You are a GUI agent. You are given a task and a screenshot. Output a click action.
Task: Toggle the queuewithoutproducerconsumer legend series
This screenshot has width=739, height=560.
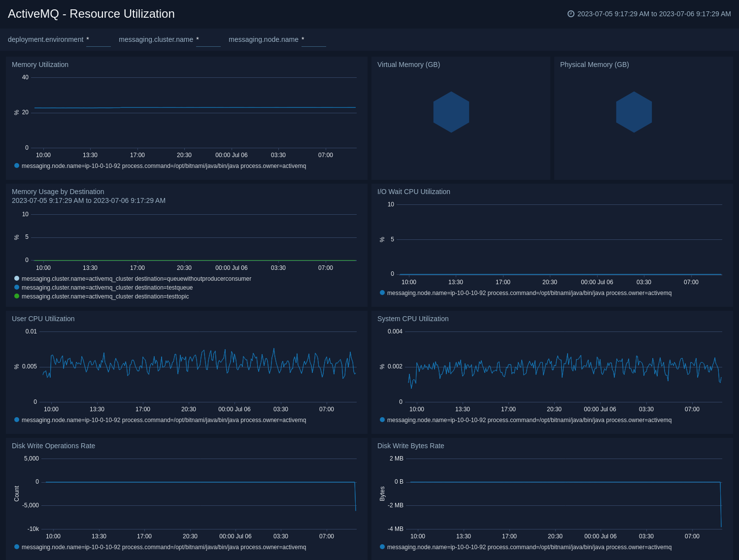(136, 279)
